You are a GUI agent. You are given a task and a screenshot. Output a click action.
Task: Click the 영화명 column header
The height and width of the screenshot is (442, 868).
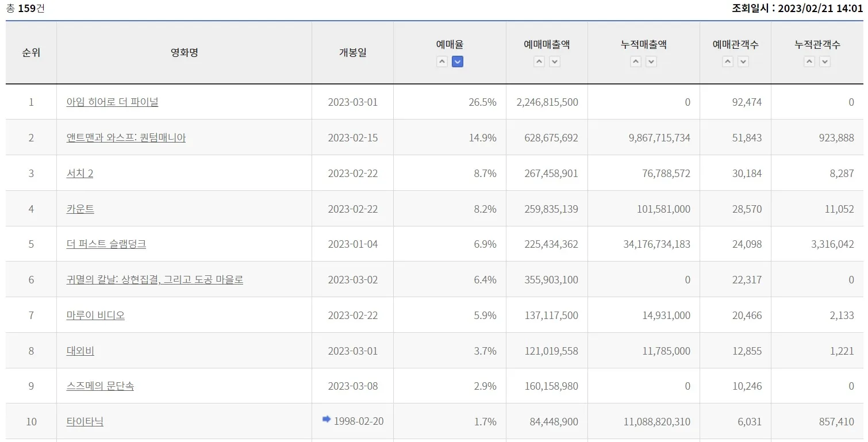(x=185, y=53)
